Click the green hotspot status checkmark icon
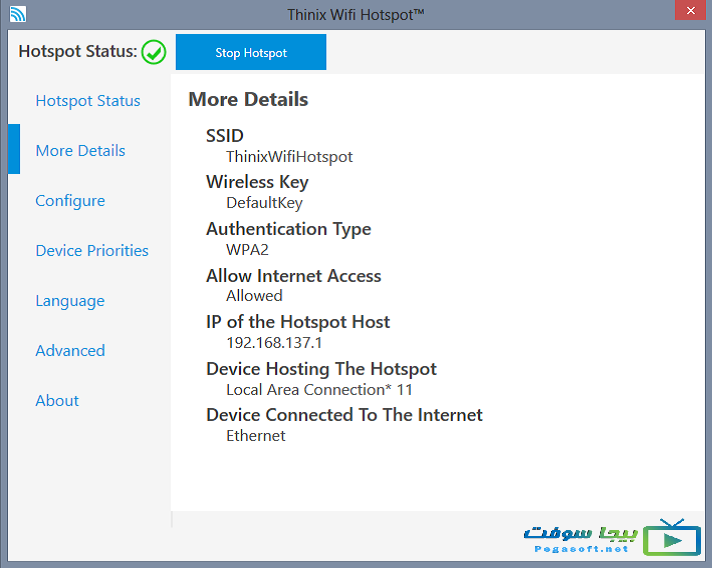Image resolution: width=712 pixels, height=568 pixels. tap(153, 52)
